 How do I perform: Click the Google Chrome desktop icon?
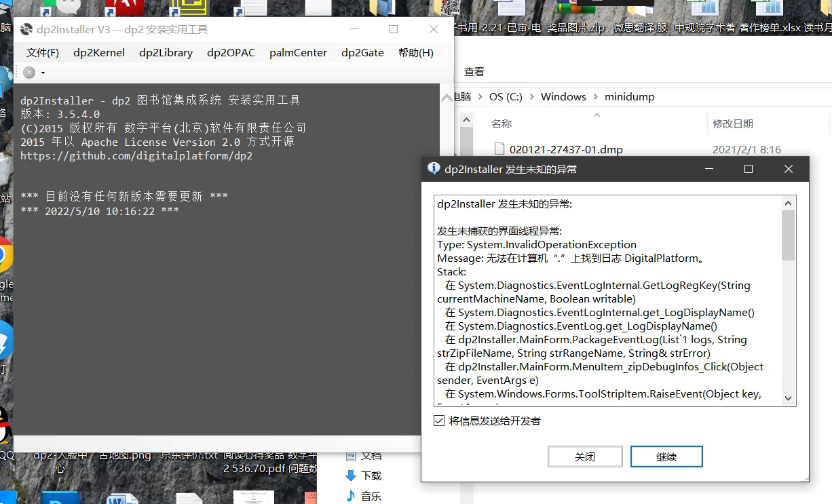point(5,254)
